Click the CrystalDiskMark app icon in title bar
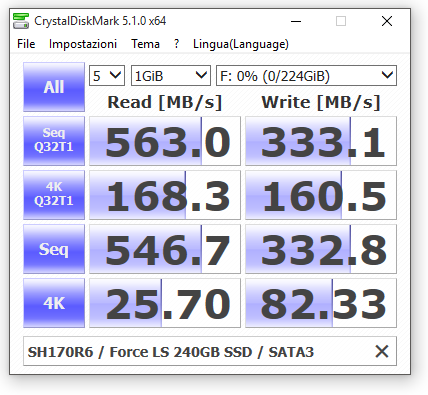The height and width of the screenshot is (395, 428). (21, 21)
